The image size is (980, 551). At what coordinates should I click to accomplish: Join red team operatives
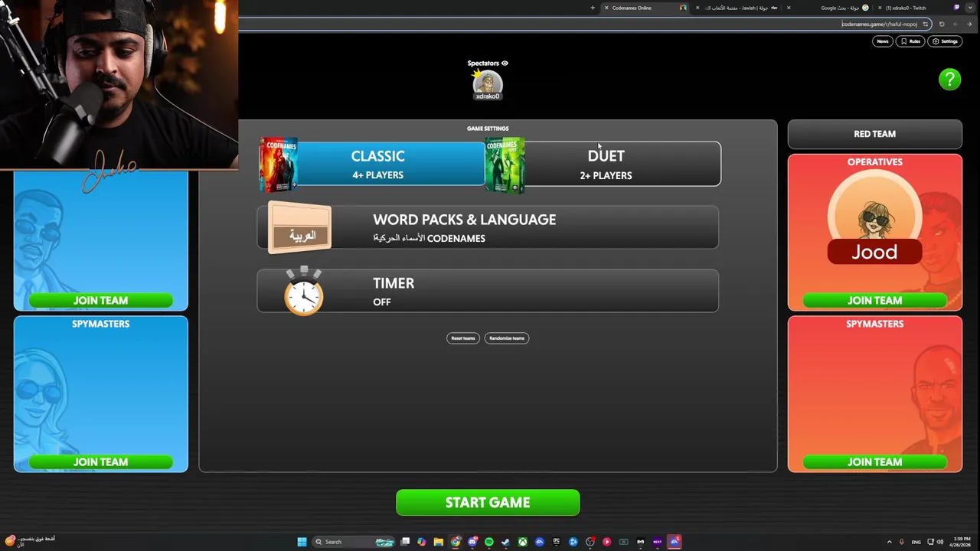point(874,301)
